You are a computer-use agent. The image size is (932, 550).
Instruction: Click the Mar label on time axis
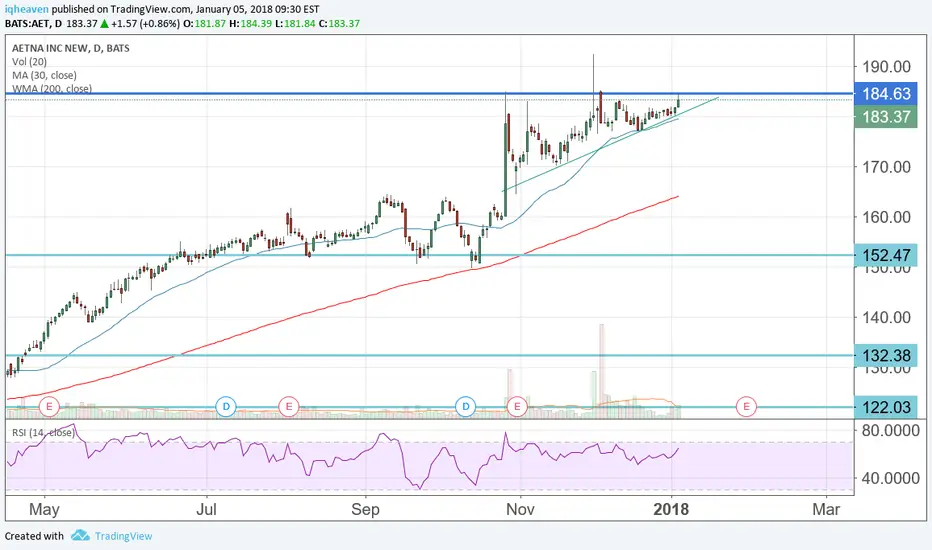click(x=826, y=510)
